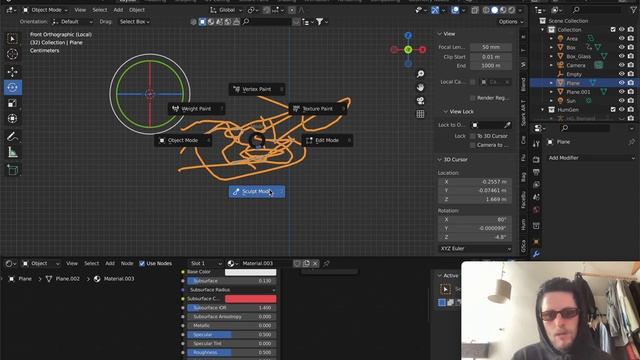
Task: Click the Roughness slider
Action: coord(231,352)
